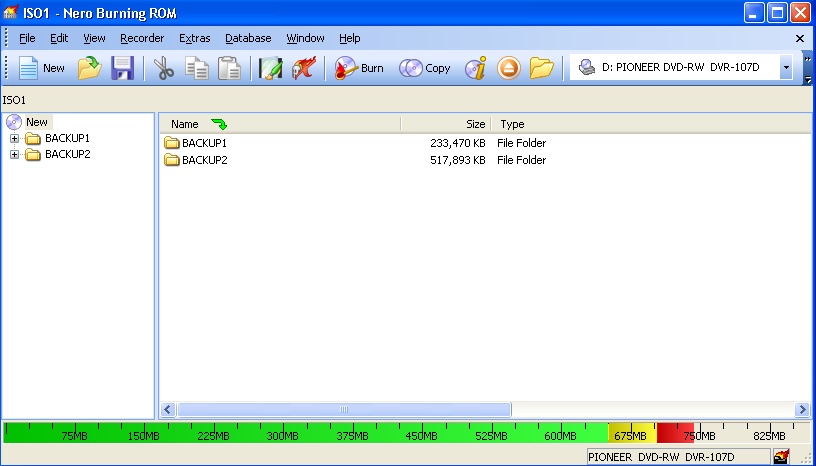Maximize the Nero Burning ROM window
This screenshot has height=466, width=816.
777,12
